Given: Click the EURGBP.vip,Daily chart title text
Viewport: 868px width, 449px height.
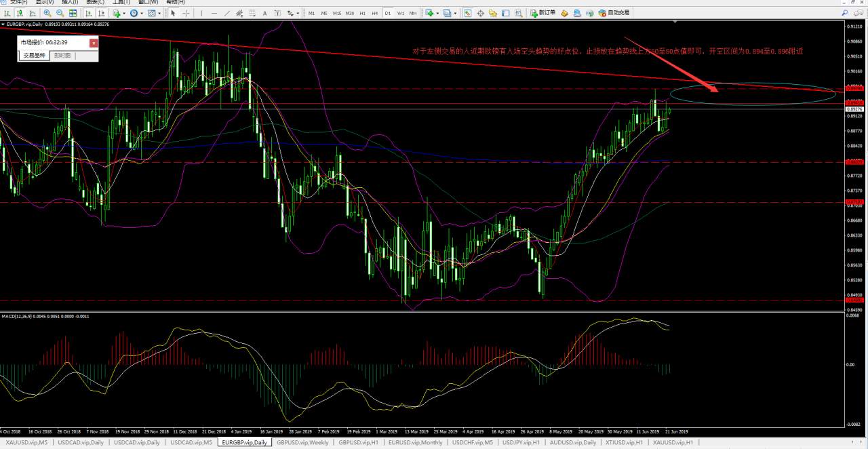Looking at the screenshot, I should (24, 24).
